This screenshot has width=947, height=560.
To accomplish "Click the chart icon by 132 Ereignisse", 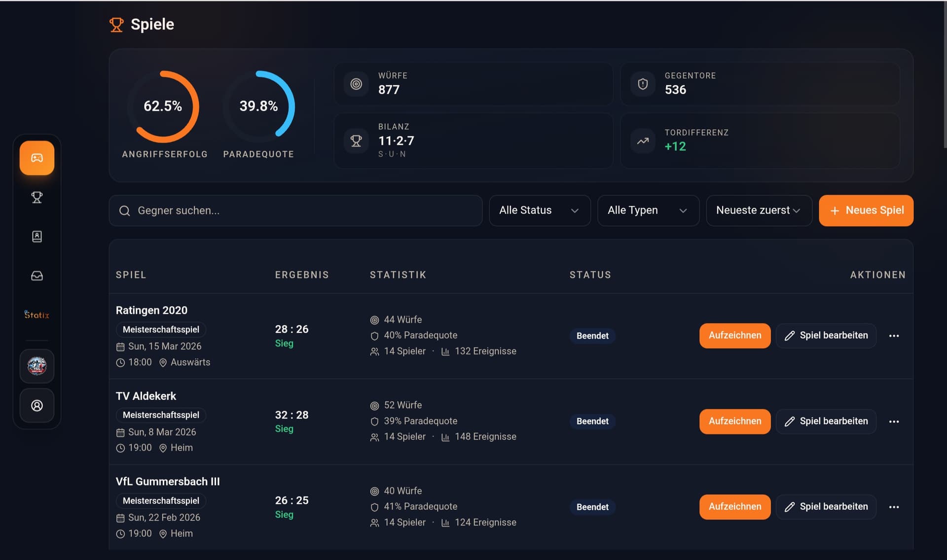I will click(x=445, y=352).
